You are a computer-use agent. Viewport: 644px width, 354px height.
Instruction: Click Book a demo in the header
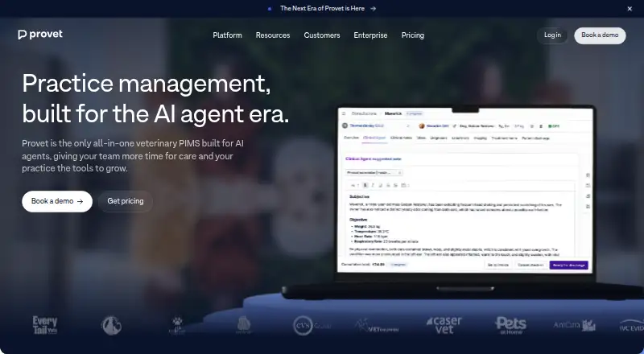point(600,35)
